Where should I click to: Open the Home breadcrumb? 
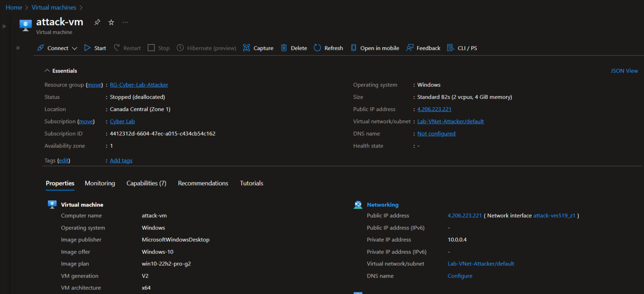pos(14,7)
